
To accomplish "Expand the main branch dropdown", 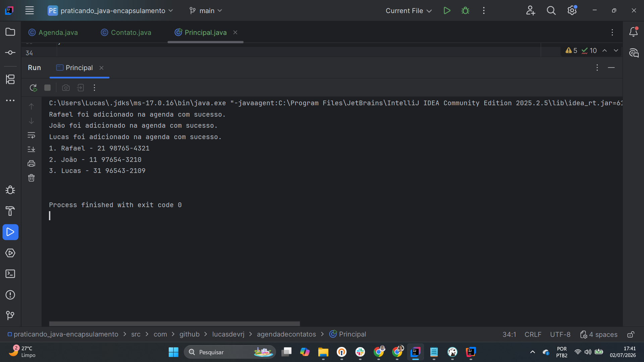I will pyautogui.click(x=206, y=11).
